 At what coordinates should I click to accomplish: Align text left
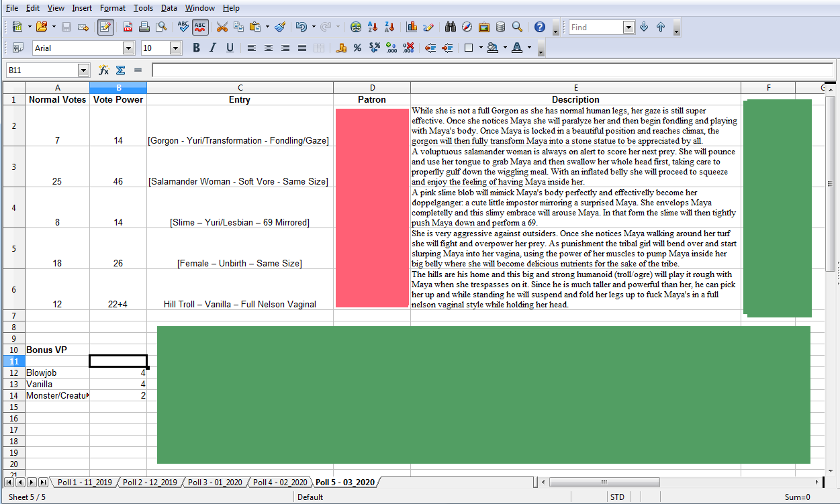click(x=252, y=48)
